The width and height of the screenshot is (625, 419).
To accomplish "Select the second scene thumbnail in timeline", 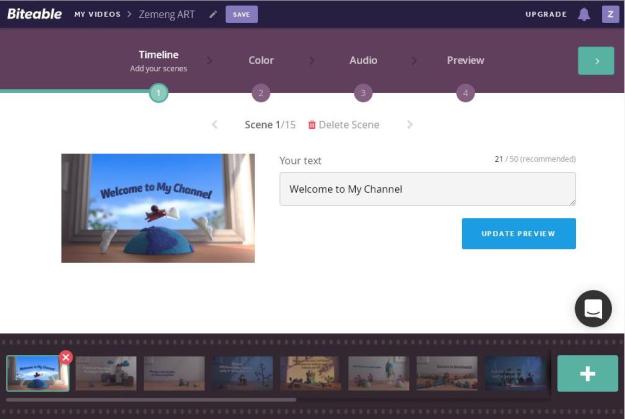I will tap(106, 373).
